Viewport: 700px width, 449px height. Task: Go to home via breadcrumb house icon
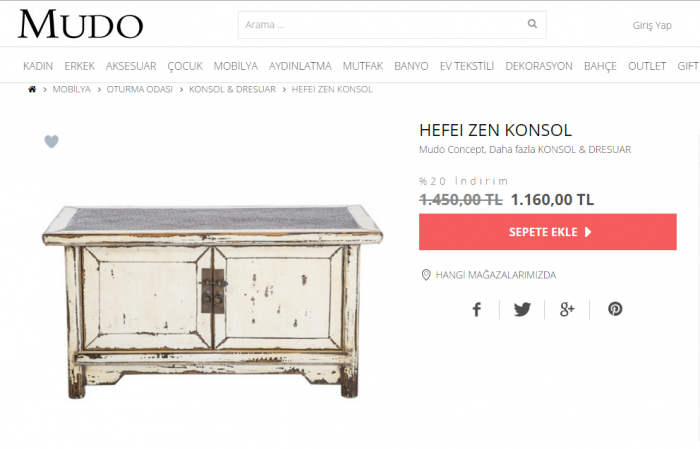pos(32,89)
